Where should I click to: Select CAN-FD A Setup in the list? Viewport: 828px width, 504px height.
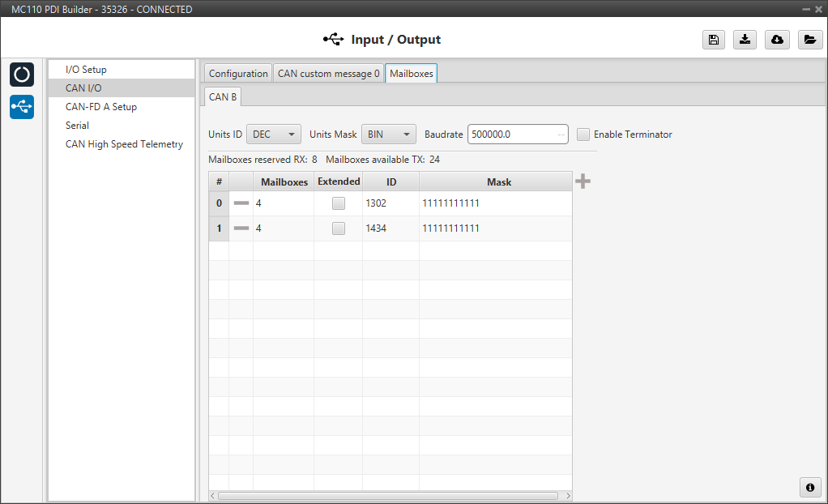pyautogui.click(x=101, y=107)
